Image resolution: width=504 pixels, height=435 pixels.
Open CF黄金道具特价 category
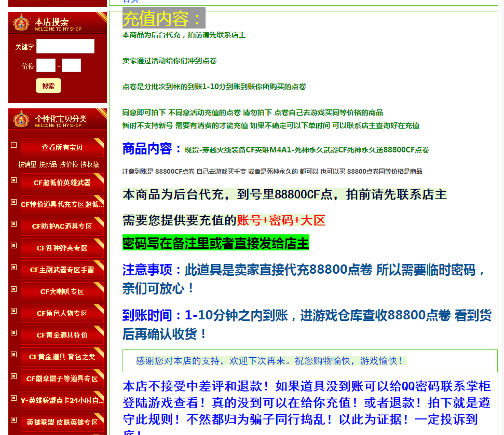pyautogui.click(x=62, y=335)
